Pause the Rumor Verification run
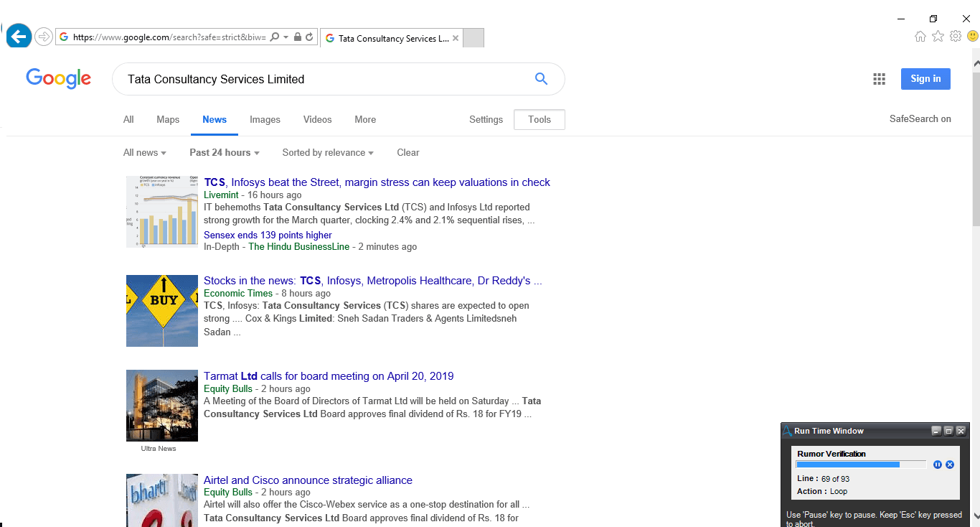 point(938,465)
